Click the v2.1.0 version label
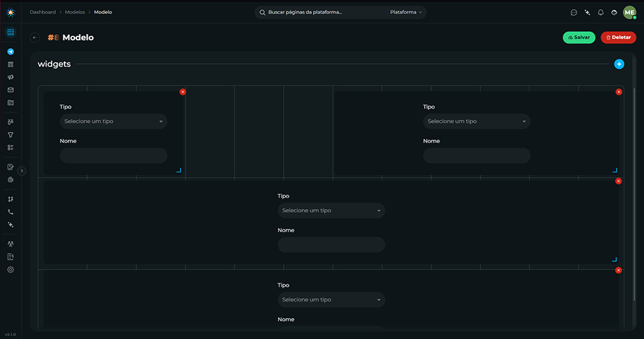Viewport: 644px width, 339px height. pyautogui.click(x=10, y=335)
